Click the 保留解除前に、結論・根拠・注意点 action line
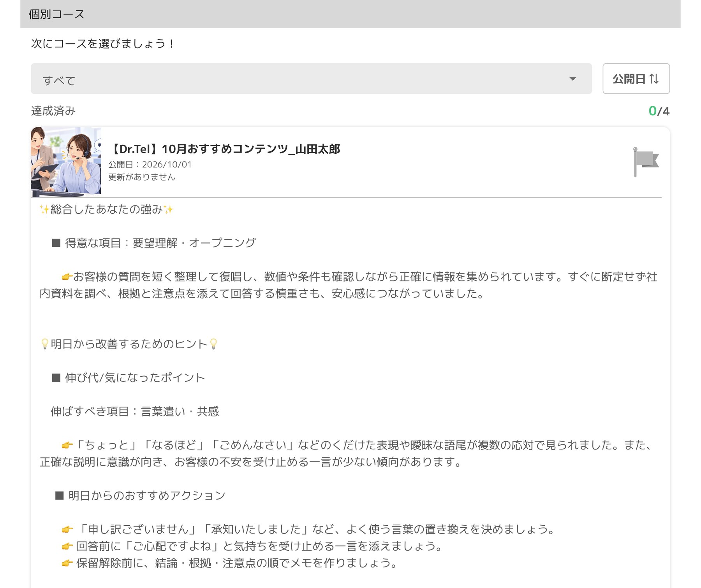This screenshot has height=588, width=701. pos(229,563)
